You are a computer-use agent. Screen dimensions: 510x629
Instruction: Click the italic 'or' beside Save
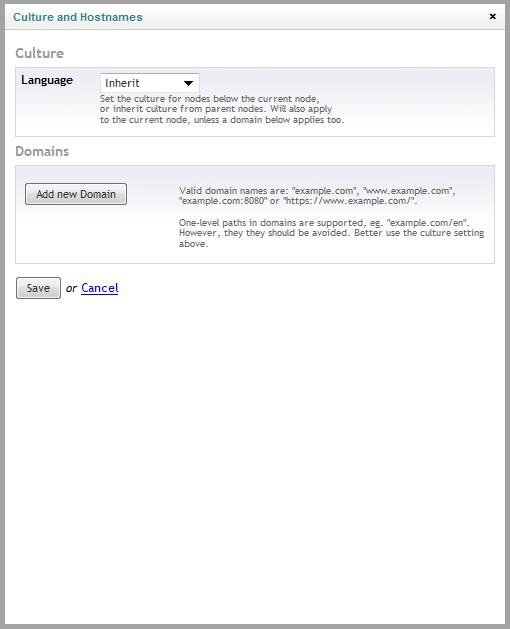[x=71, y=288]
